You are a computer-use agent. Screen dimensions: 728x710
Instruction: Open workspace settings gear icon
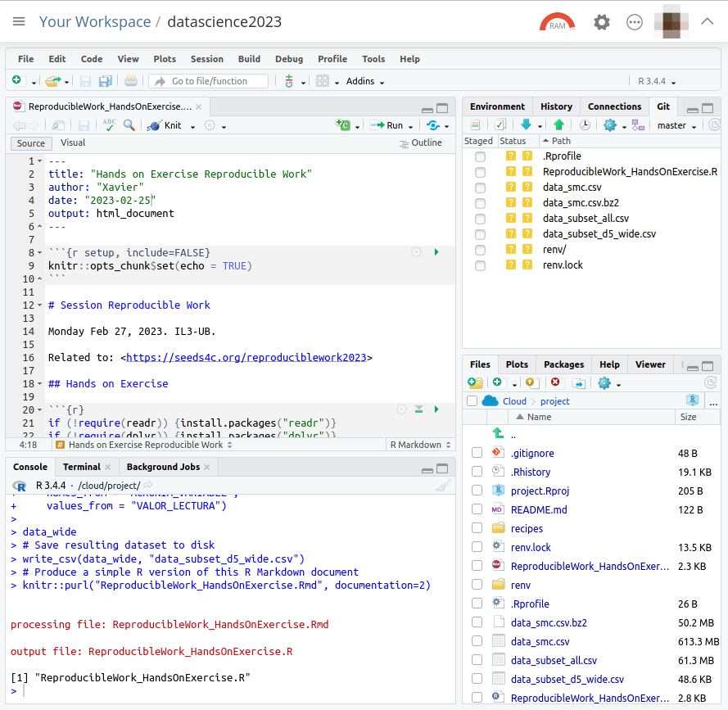[x=602, y=22]
